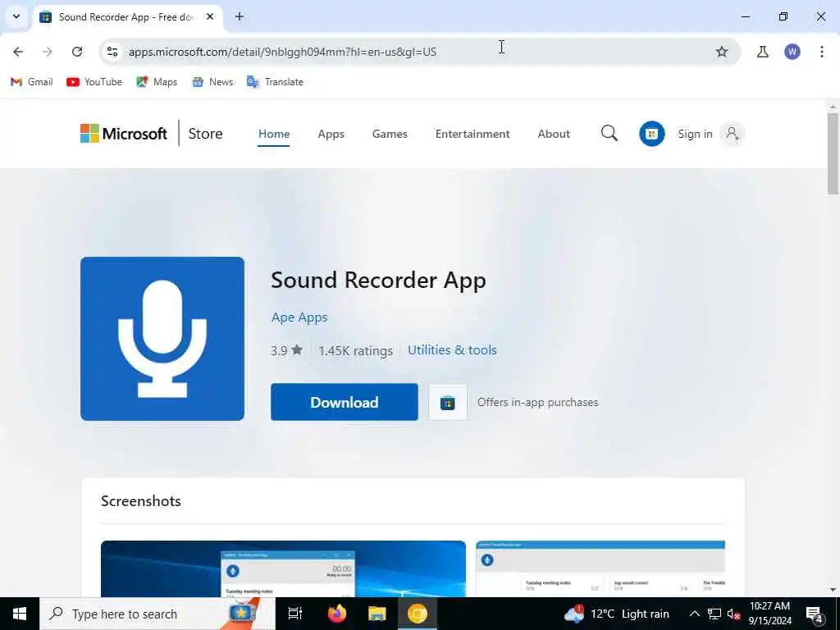
Task: Click the browser forward arrow
Action: (48, 52)
